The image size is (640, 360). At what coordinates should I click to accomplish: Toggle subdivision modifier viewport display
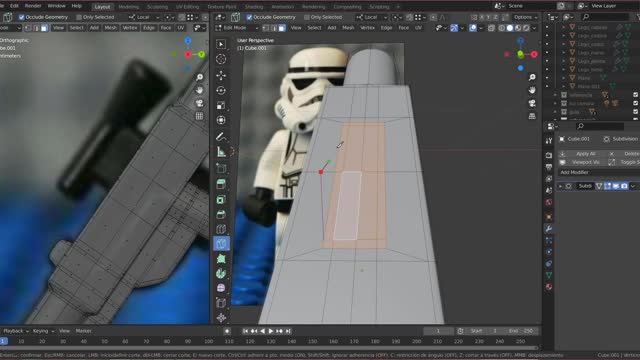(616, 186)
